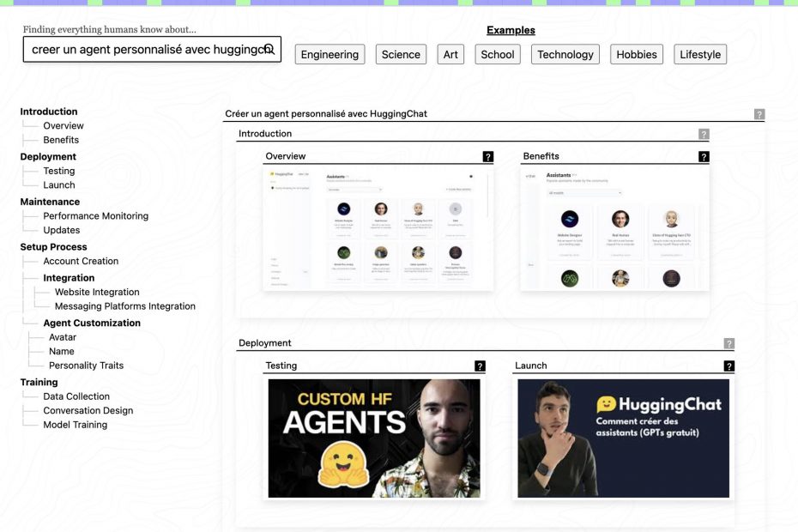This screenshot has height=532, width=798.
Task: Select Personality Traits in the outline
Action: (x=86, y=366)
